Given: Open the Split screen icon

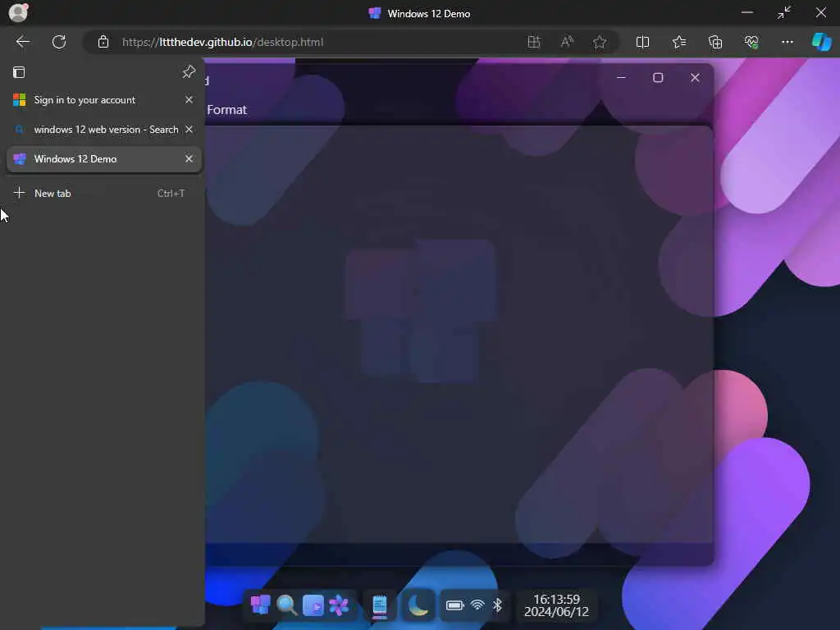Looking at the screenshot, I should click(642, 42).
